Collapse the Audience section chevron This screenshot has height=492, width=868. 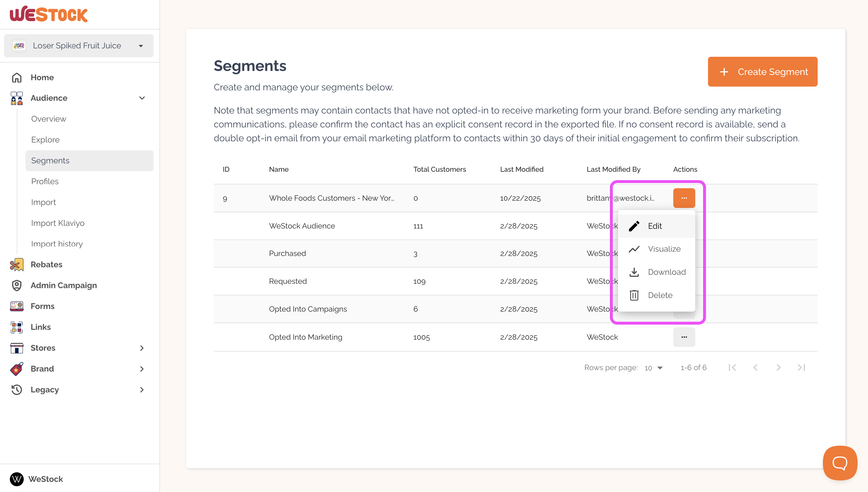coord(142,98)
